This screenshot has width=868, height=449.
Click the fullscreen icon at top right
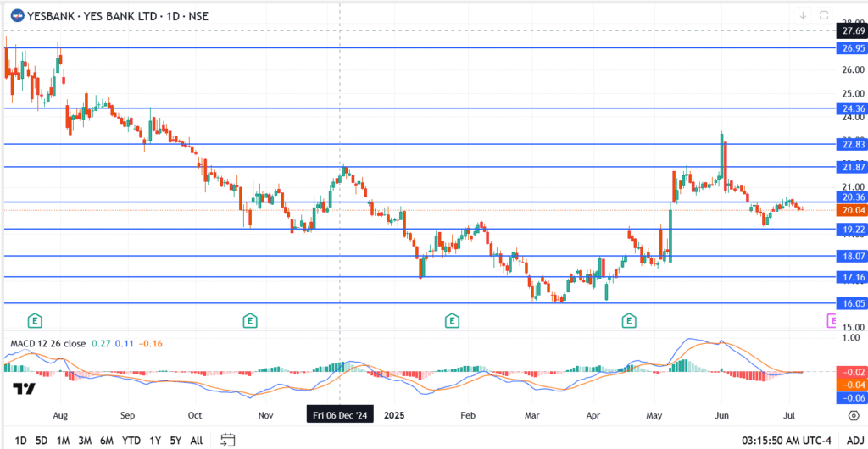click(824, 15)
